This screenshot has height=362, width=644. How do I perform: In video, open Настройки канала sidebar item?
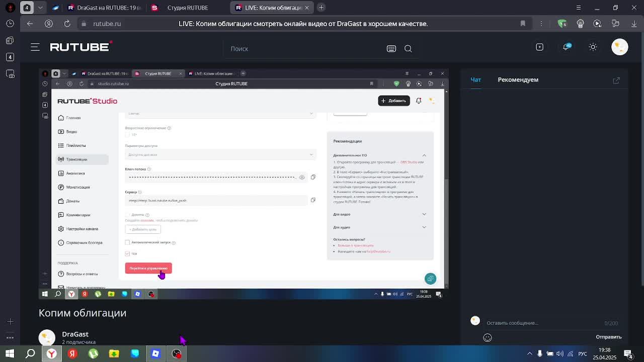pyautogui.click(x=82, y=229)
